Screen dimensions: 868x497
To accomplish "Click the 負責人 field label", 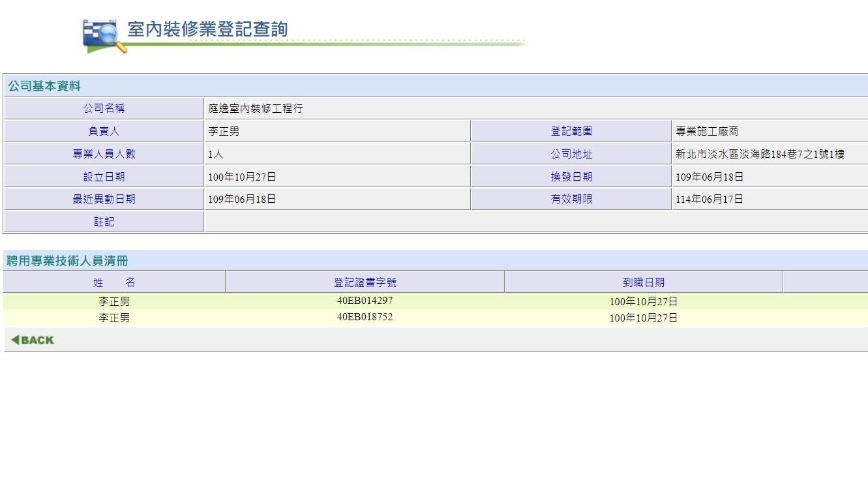I will point(104,130).
